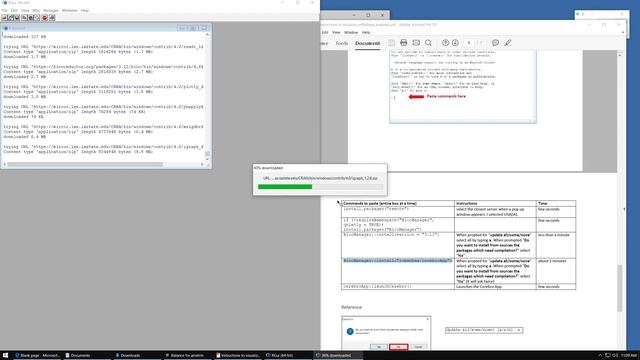Image resolution: width=640 pixels, height=360 pixels.
Task: Print the PDF in Acrobat toolbar
Action: coord(404,42)
